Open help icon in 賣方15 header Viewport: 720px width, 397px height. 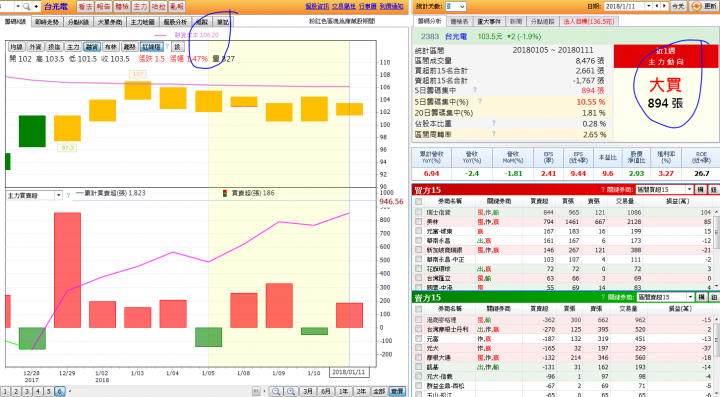pos(603,297)
